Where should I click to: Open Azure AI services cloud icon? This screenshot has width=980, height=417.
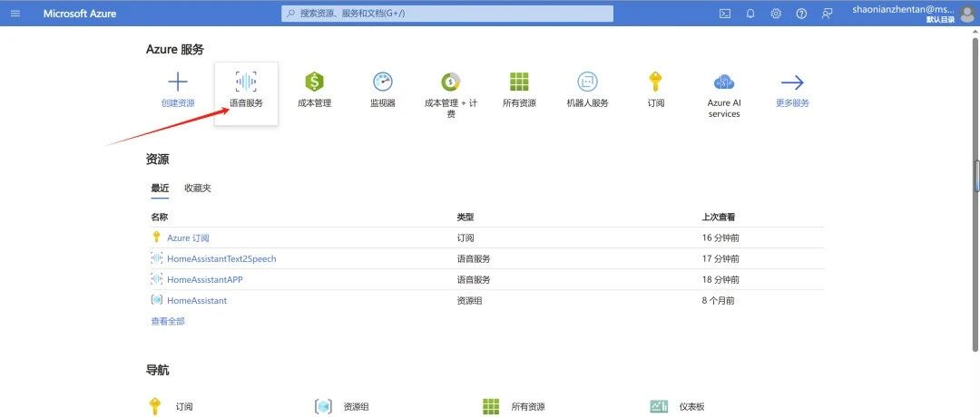[724, 82]
